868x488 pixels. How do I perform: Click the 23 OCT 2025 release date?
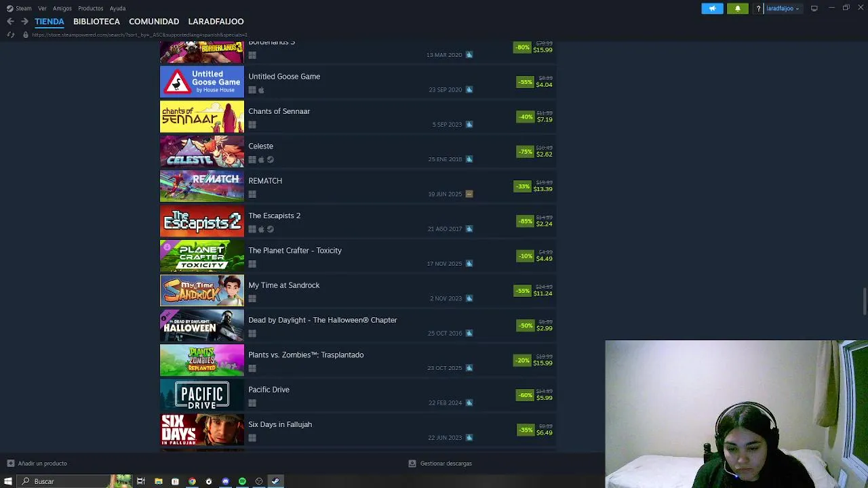pyautogui.click(x=444, y=368)
